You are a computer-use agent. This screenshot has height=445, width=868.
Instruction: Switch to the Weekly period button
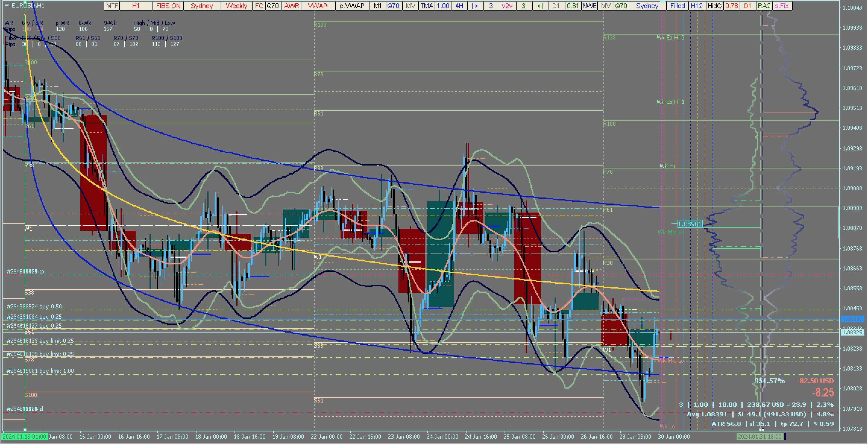tap(236, 6)
